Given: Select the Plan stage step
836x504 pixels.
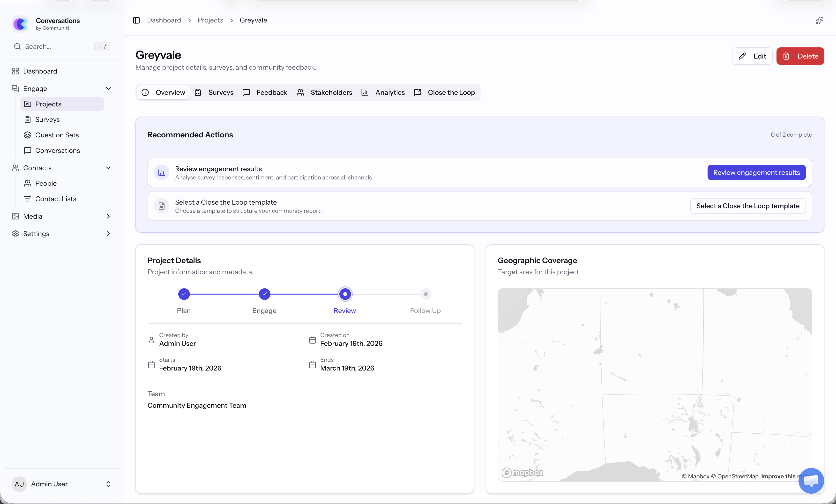Looking at the screenshot, I should tap(184, 294).
